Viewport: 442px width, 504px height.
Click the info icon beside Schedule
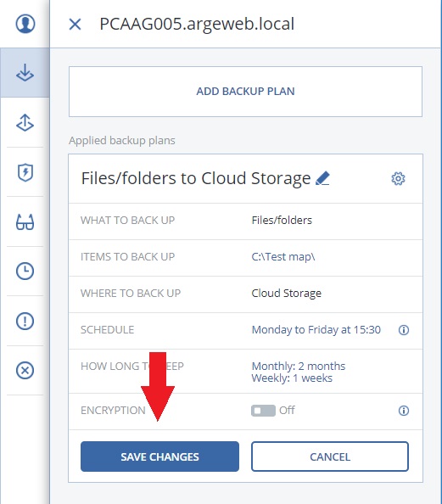pos(404,330)
